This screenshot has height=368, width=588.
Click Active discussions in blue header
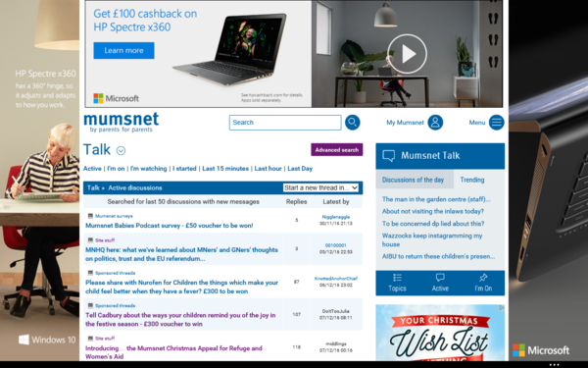point(135,188)
